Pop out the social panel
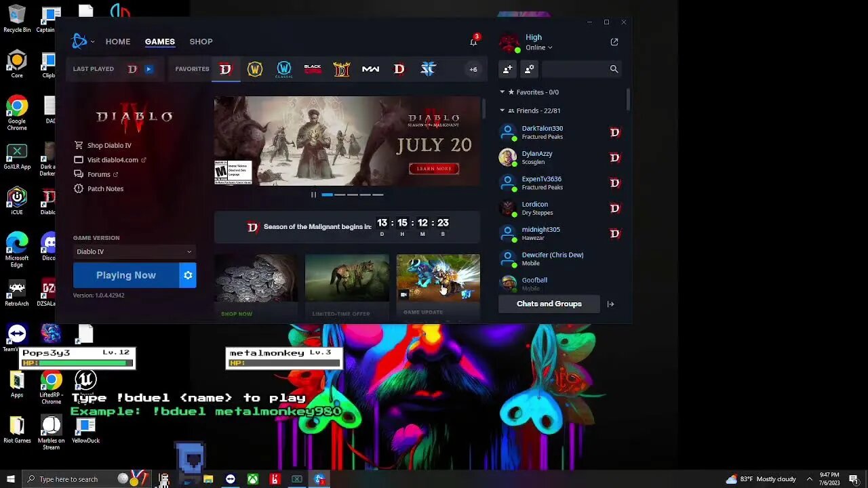 pyautogui.click(x=614, y=42)
